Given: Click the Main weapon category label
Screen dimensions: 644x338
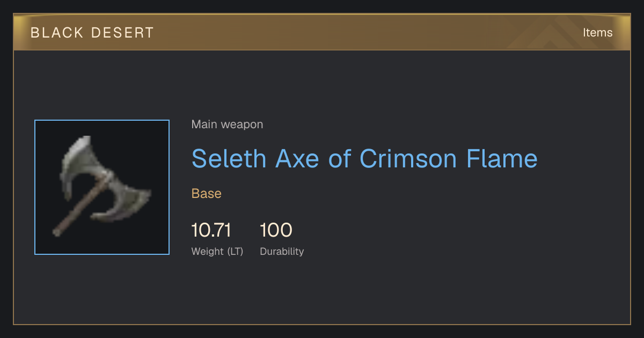Looking at the screenshot, I should coord(227,124).
